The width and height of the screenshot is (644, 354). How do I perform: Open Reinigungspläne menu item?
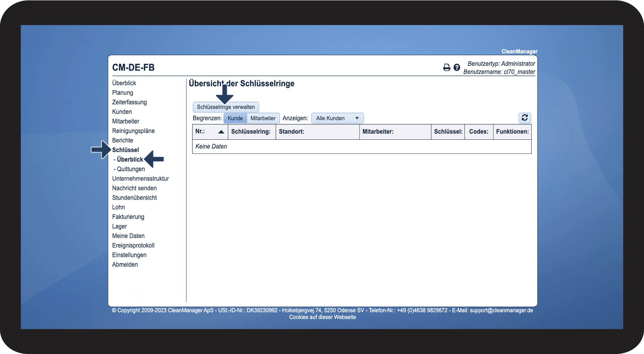tap(133, 131)
